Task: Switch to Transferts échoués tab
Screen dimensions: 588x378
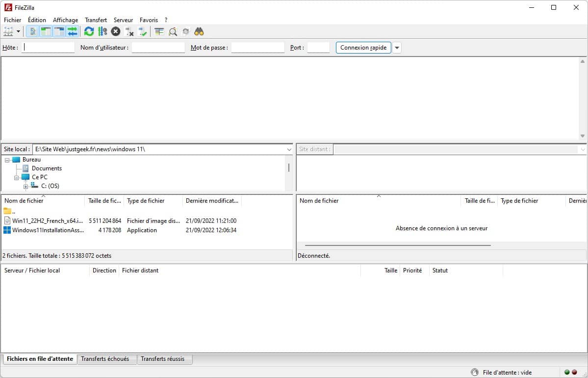Action: [106, 359]
